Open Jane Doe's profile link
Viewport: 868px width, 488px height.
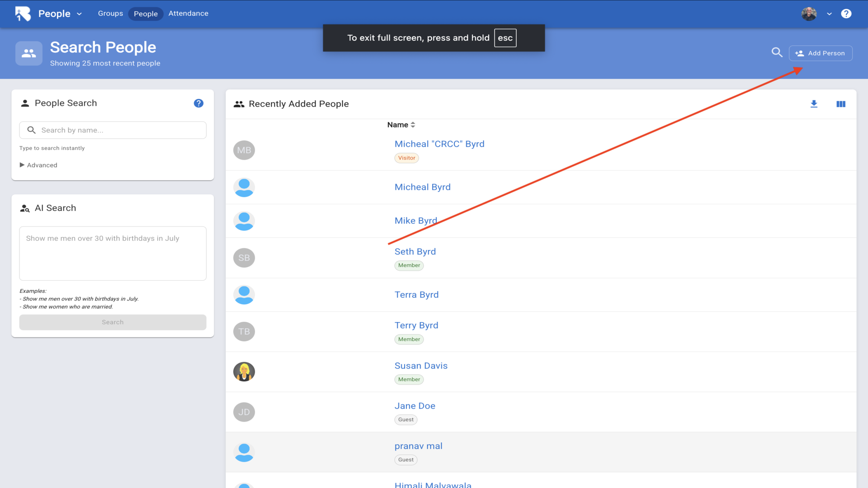(415, 406)
